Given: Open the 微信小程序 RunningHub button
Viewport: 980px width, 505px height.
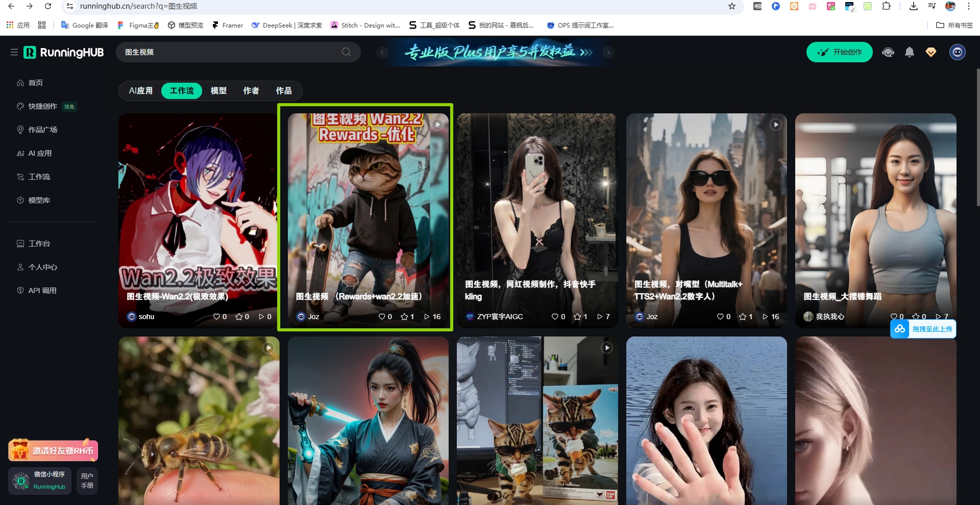Looking at the screenshot, I should click(x=41, y=480).
